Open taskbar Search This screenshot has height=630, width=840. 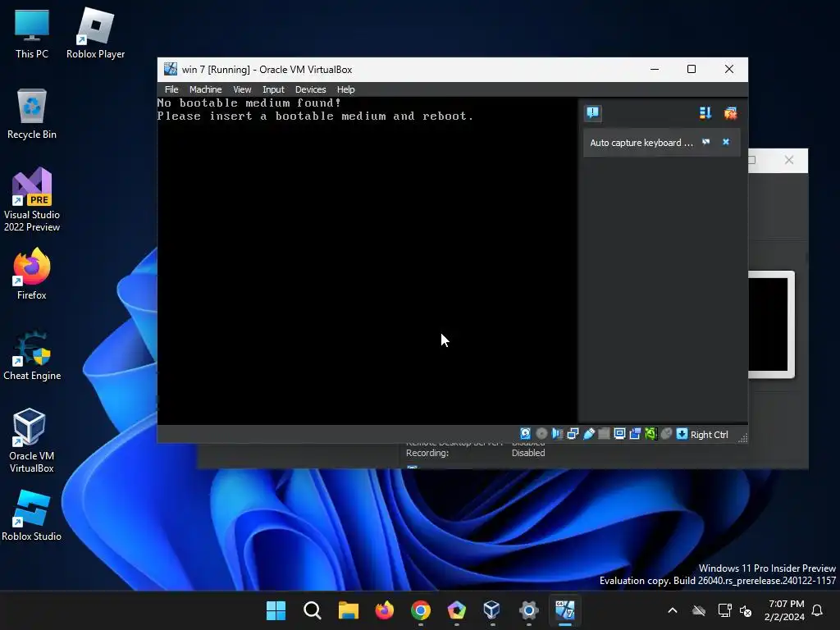(x=313, y=610)
